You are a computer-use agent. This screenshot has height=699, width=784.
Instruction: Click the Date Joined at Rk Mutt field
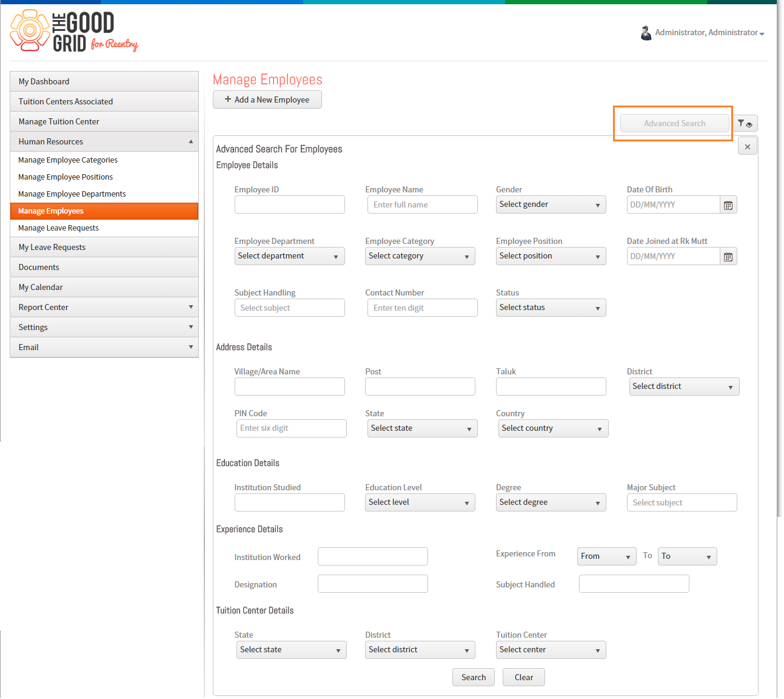coord(673,257)
